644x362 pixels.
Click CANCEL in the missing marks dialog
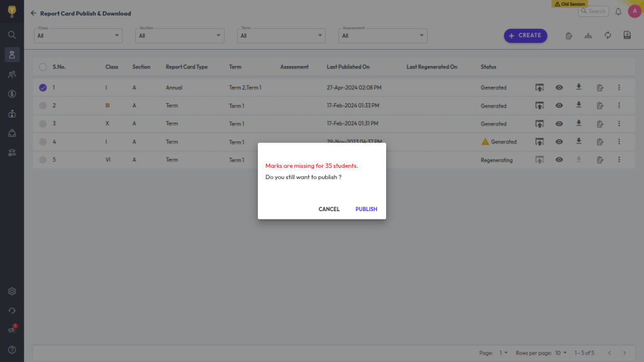[329, 209]
